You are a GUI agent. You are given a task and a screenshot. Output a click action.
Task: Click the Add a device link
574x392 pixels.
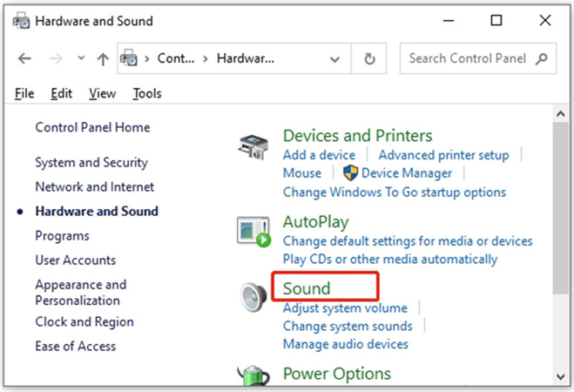pyautogui.click(x=319, y=155)
